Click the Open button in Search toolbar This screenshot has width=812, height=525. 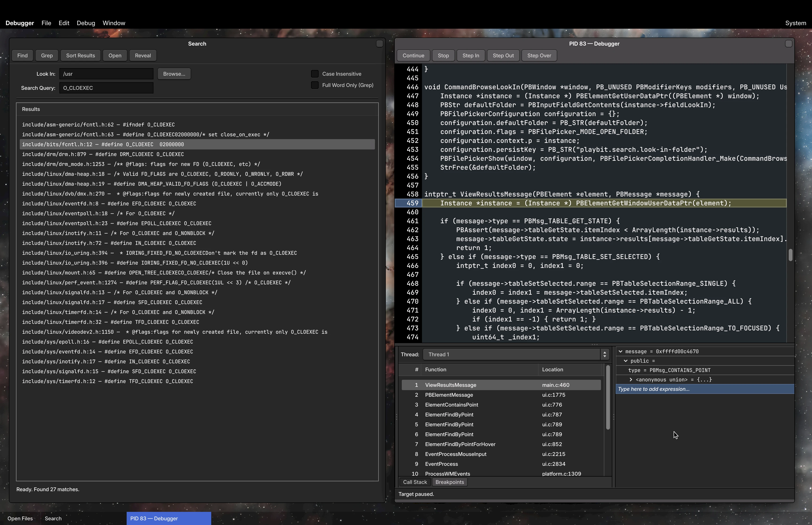click(115, 55)
